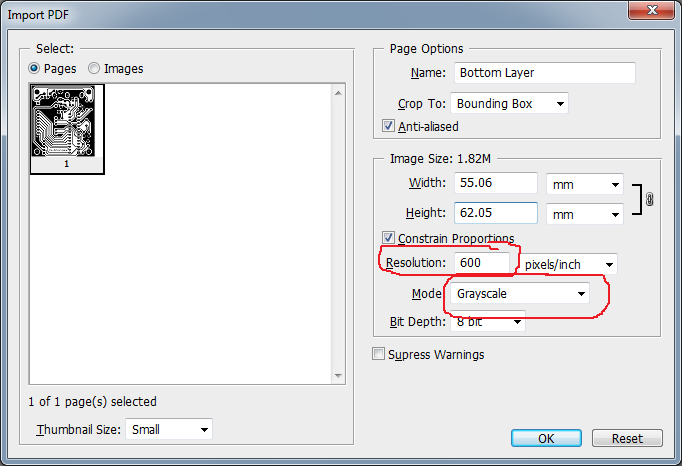
Task: Select the Pages radio button
Action: pos(33,69)
